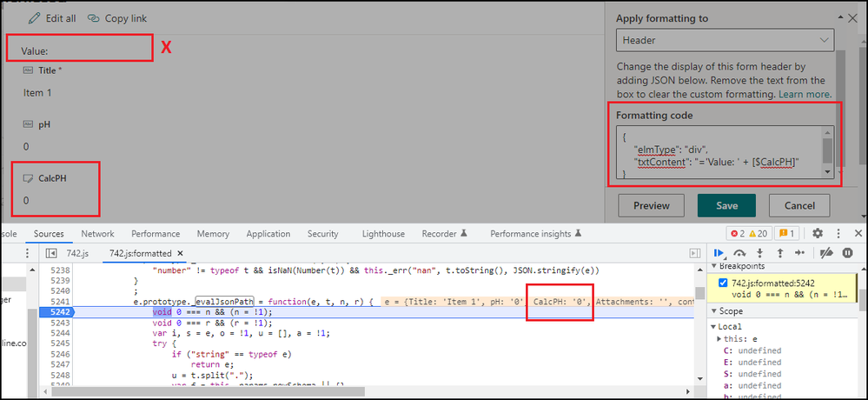Screen dimensions: 868x400
Task: Open navigator three-dot more options
Action: 28,253
